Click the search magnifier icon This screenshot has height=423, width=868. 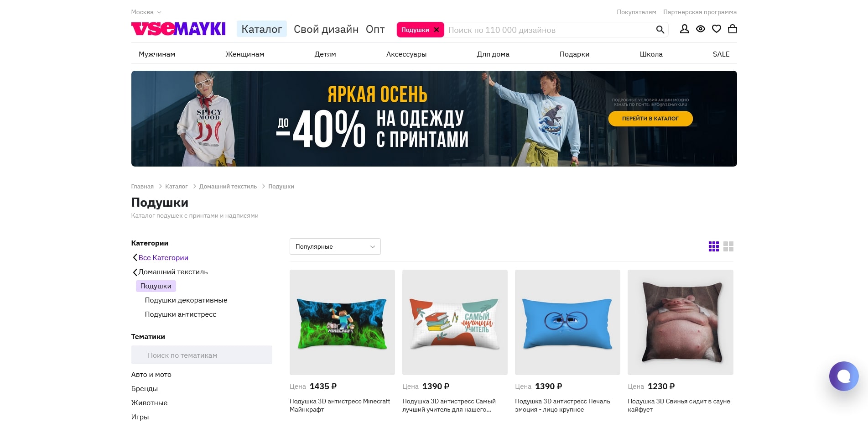click(660, 30)
